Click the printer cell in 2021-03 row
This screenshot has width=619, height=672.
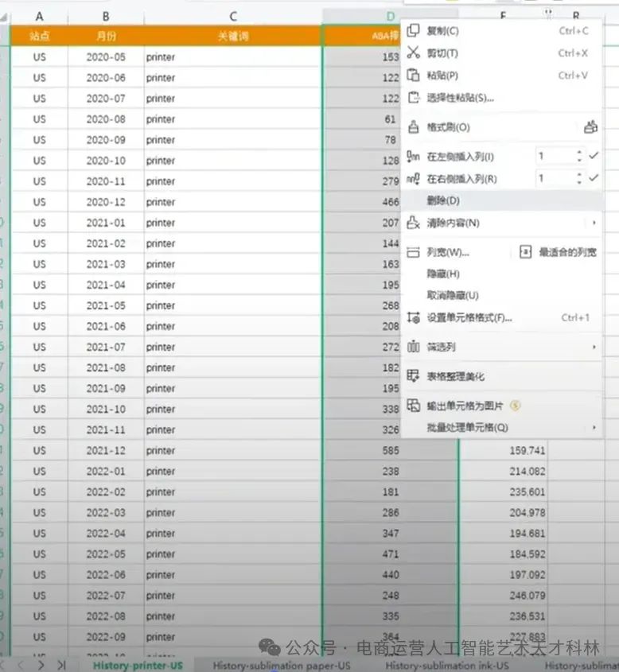point(233,263)
